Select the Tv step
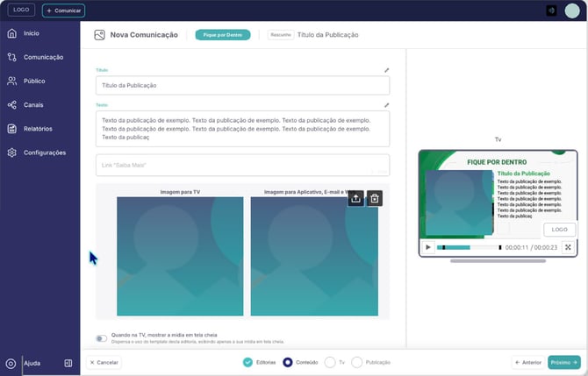 [335, 363]
